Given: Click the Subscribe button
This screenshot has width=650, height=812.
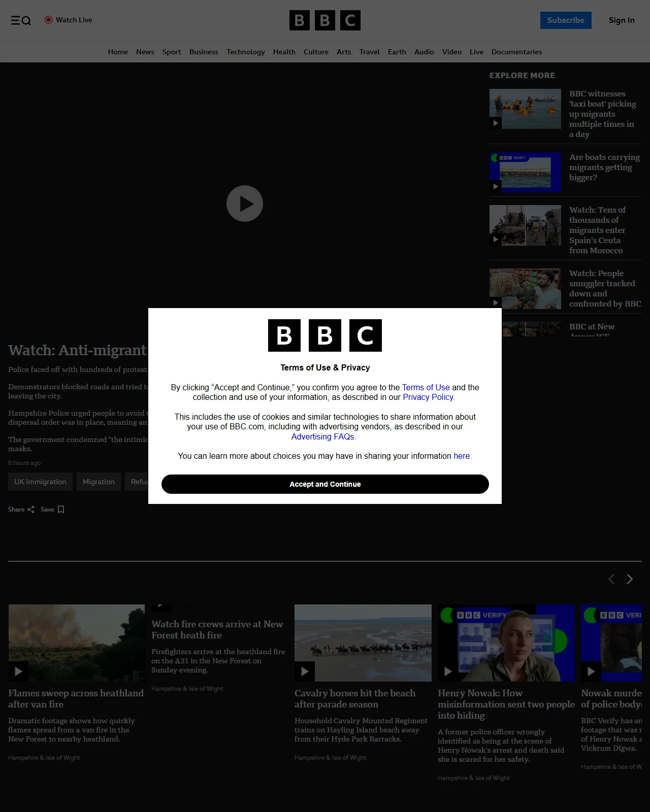Looking at the screenshot, I should [x=566, y=20].
